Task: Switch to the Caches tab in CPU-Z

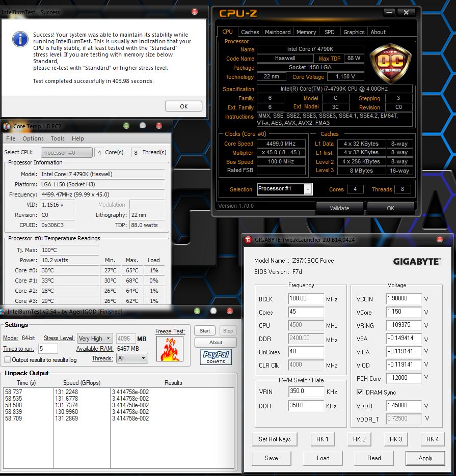Action: [250, 32]
